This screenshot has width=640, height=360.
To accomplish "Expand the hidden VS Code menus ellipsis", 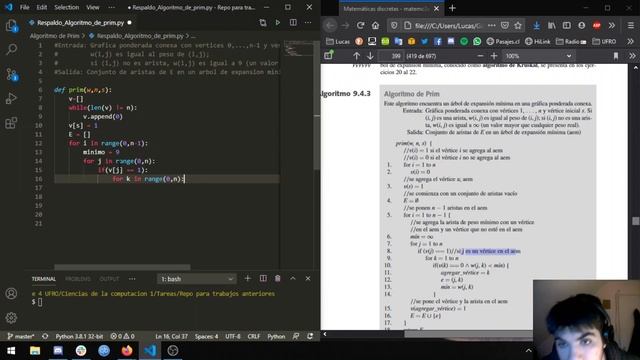I will click(111, 7).
